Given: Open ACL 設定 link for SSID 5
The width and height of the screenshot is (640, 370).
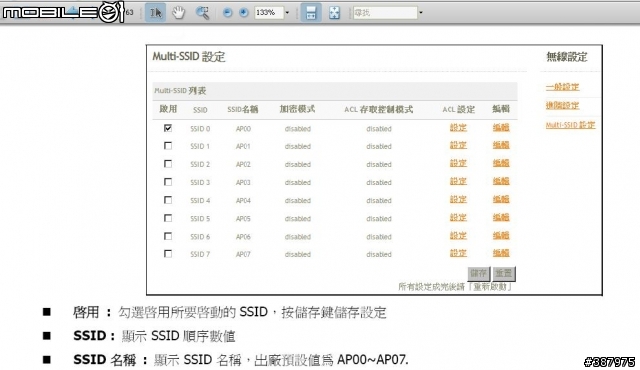Looking at the screenshot, I should (x=458, y=217).
